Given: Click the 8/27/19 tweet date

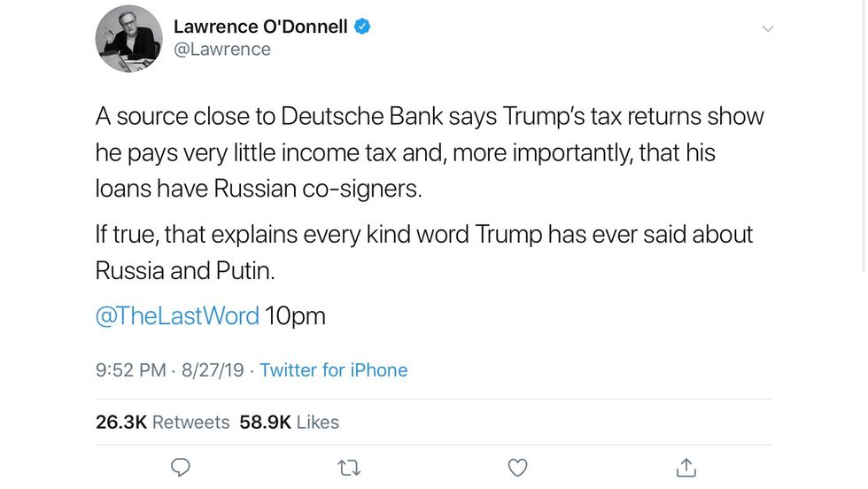Looking at the screenshot, I should (212, 370).
